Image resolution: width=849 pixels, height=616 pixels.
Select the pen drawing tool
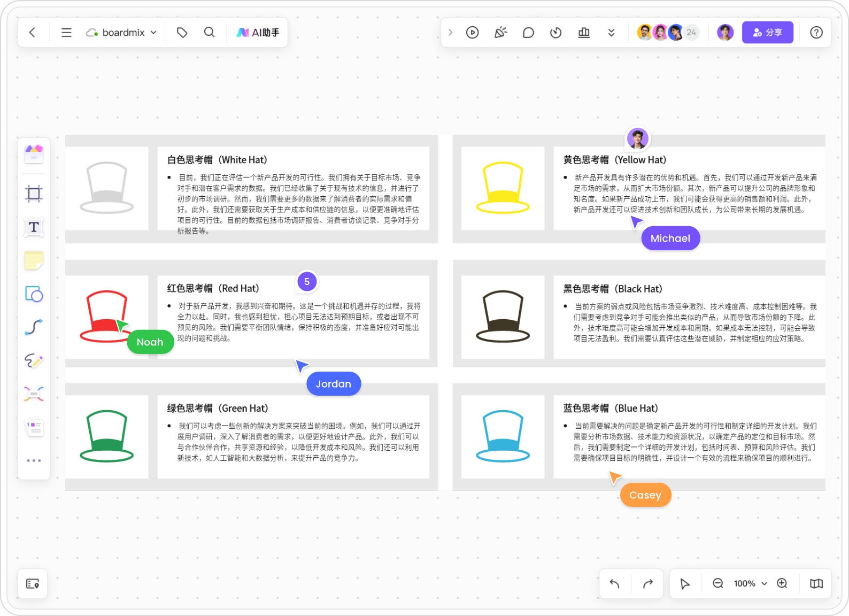click(34, 361)
